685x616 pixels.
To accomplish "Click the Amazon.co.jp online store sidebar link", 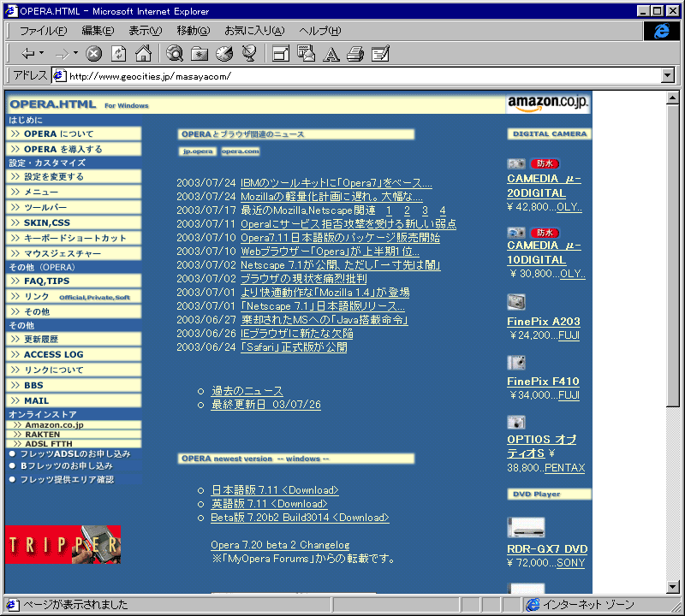I will [74, 424].
